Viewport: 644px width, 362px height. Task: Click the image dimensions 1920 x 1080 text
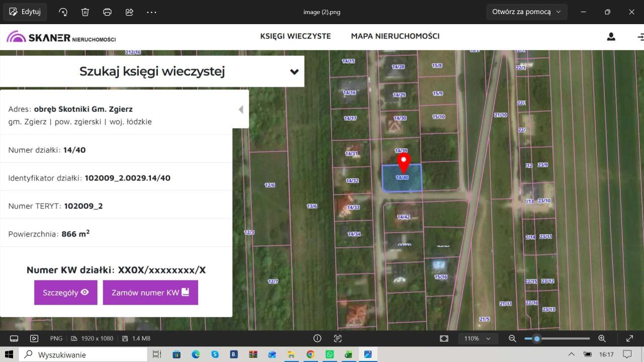click(97, 338)
